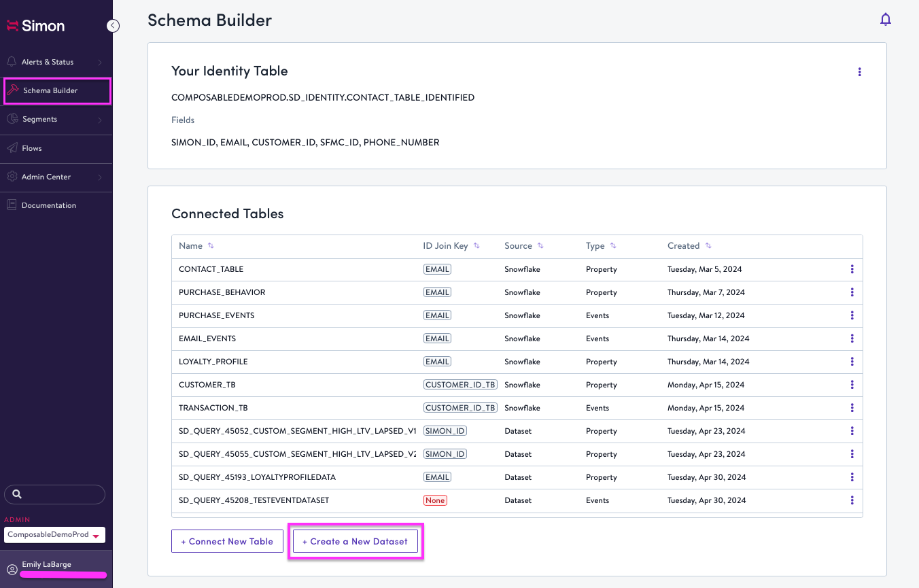Click the Simon logo in the sidebar
The width and height of the screenshot is (919, 588).
click(x=35, y=25)
